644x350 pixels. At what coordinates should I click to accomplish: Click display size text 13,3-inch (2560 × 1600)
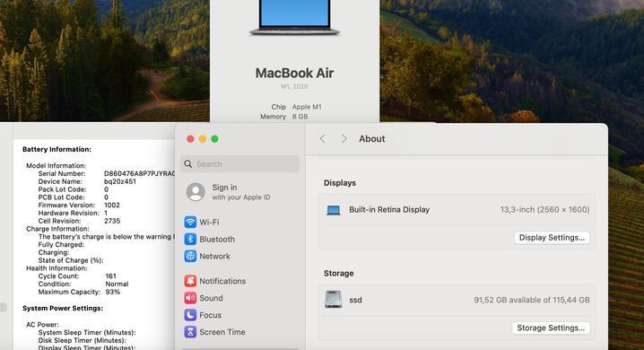pyautogui.click(x=544, y=209)
